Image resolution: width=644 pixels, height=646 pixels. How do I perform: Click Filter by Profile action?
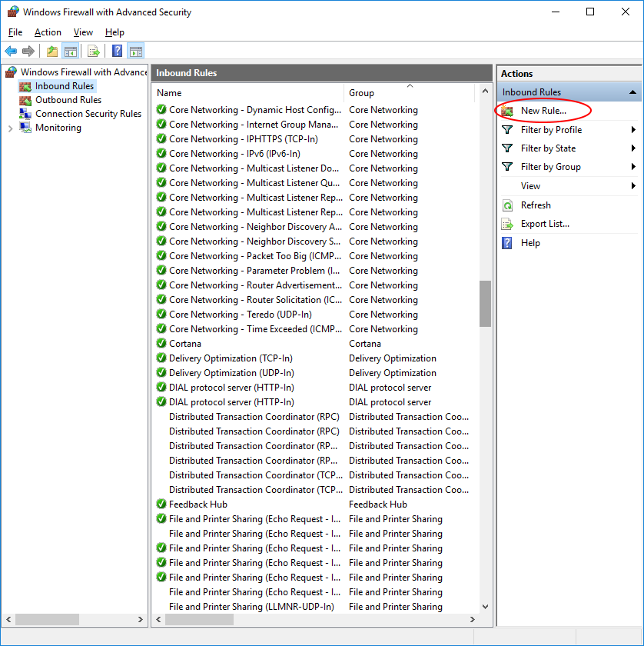tap(551, 130)
